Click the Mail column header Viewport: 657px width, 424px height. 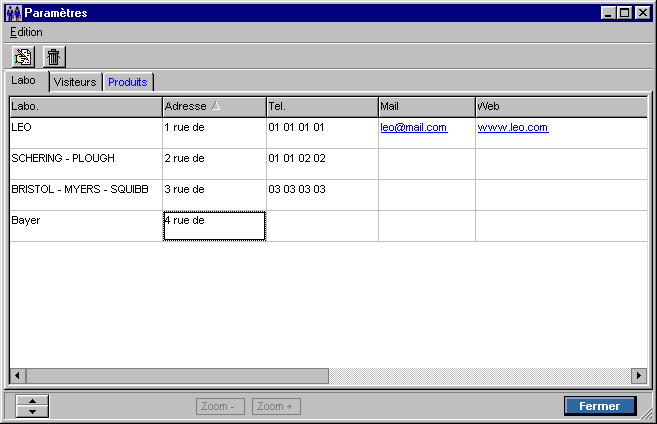coord(427,107)
